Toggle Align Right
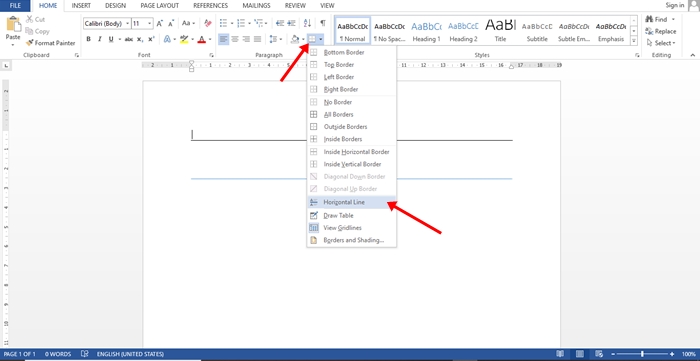The height and width of the screenshot is (361, 700). [x=246, y=39]
